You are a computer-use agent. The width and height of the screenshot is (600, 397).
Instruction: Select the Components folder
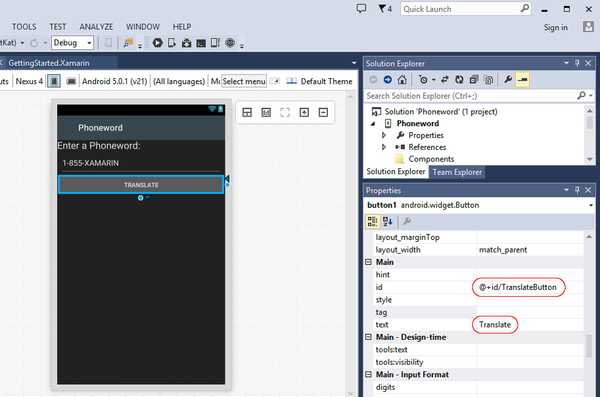click(431, 159)
